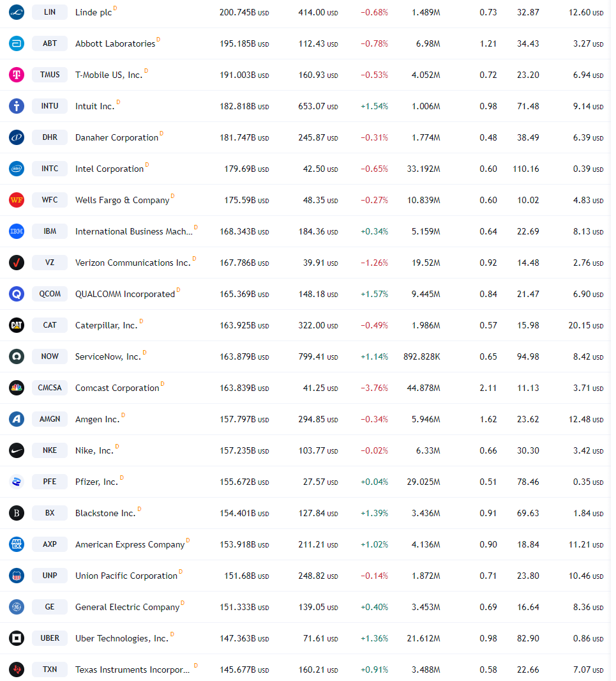The height and width of the screenshot is (681, 616).
Task: Select the CMCSA ticker badge
Action: point(50,388)
